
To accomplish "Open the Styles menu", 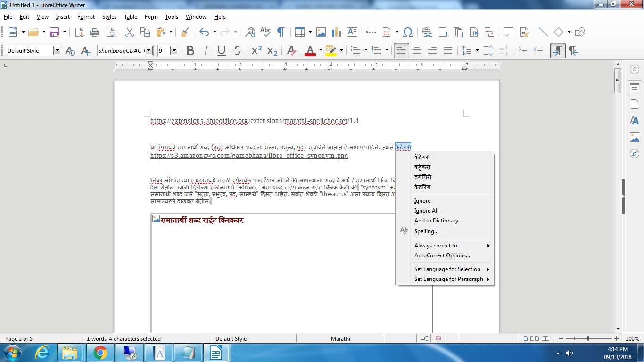I will coord(109,17).
